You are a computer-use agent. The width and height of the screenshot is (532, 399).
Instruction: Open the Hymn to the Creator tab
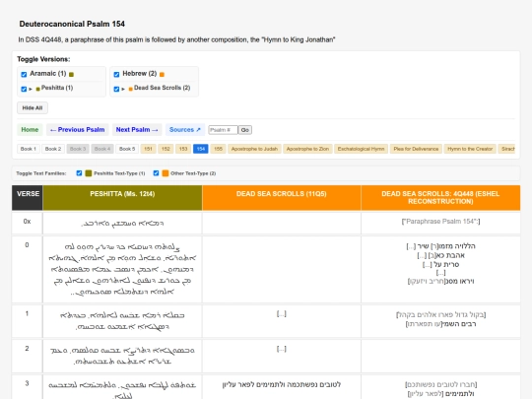(470, 149)
